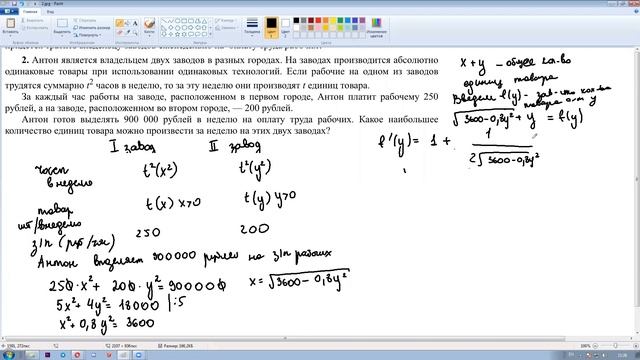640x360 pixels.
Task: Choose the diamond shape in gallery
Action: 171,27
